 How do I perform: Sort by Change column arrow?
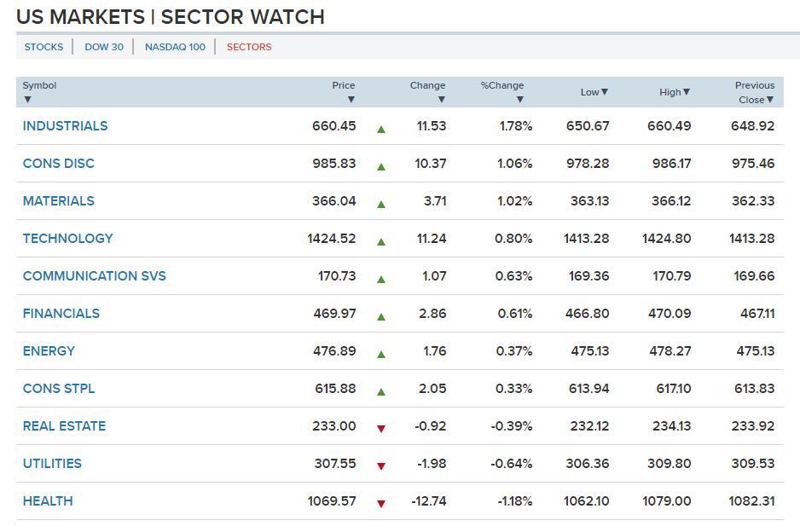[441, 100]
